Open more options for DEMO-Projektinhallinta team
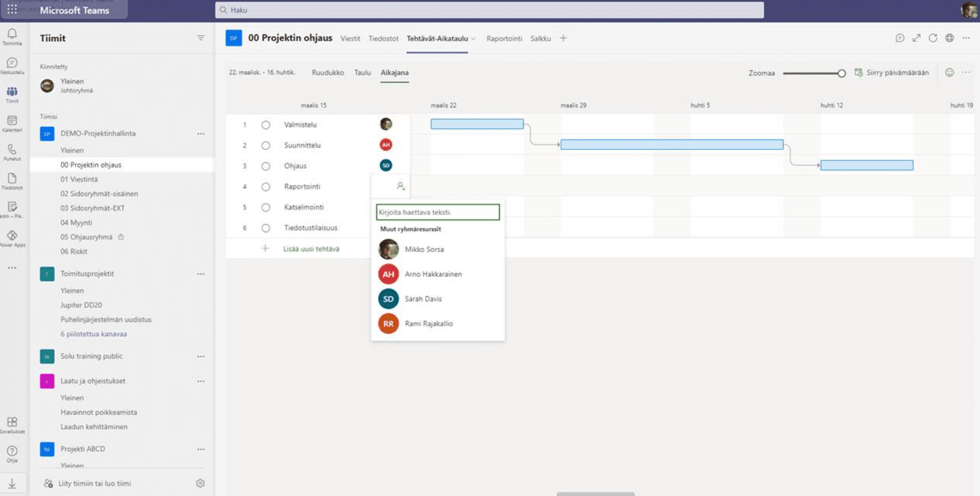980x496 pixels. [200, 133]
